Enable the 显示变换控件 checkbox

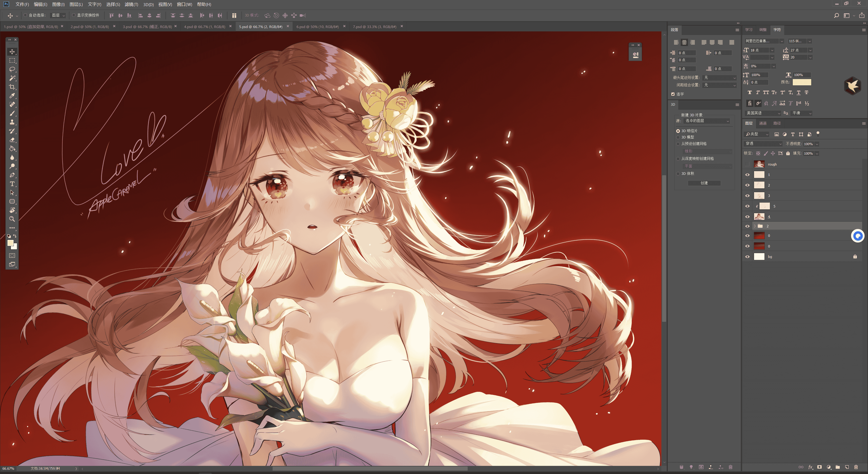click(x=73, y=15)
